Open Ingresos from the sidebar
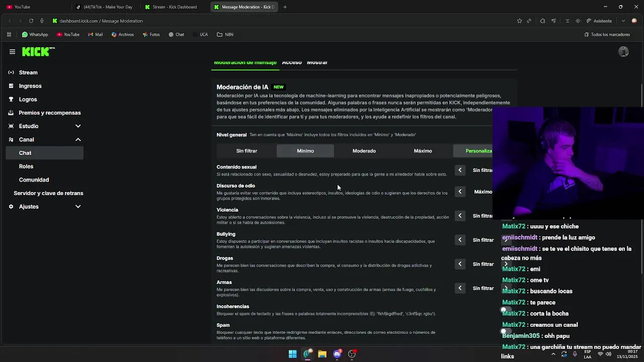The width and height of the screenshot is (644, 362). (x=30, y=86)
